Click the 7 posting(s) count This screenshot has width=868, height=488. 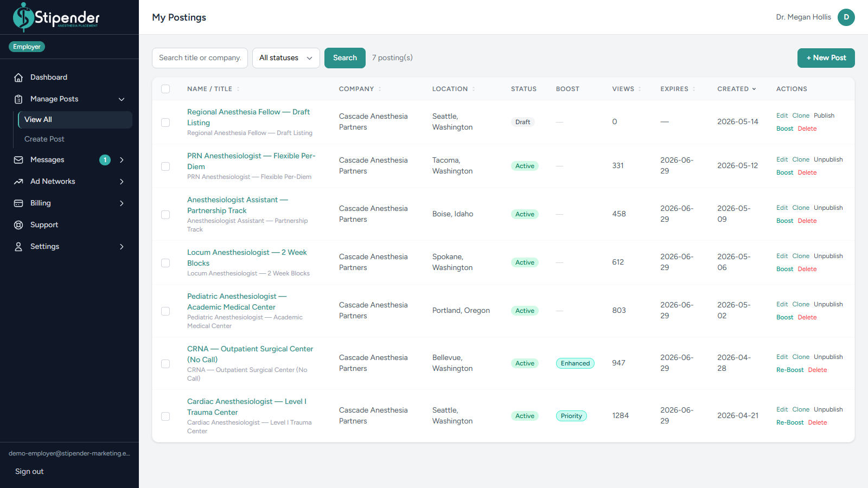coord(392,58)
